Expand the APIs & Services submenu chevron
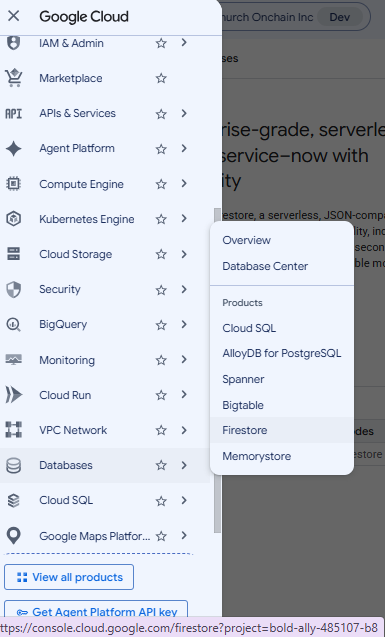This screenshot has width=385, height=637. (x=184, y=113)
